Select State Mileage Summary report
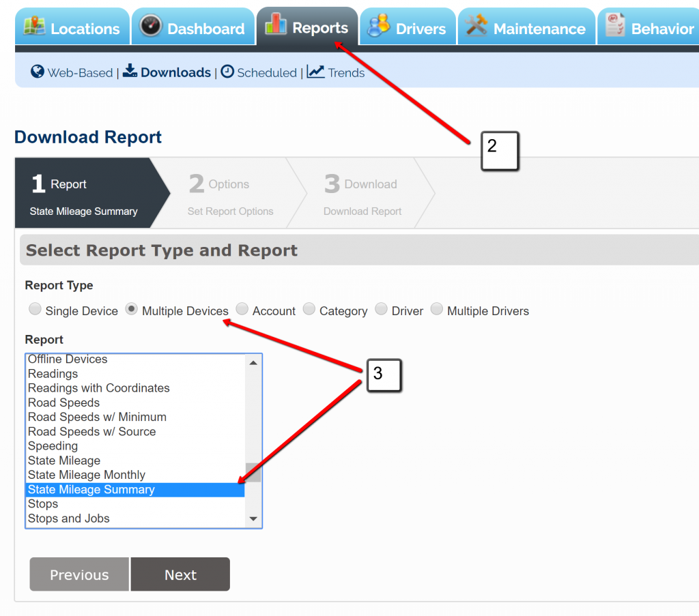 [x=136, y=490]
